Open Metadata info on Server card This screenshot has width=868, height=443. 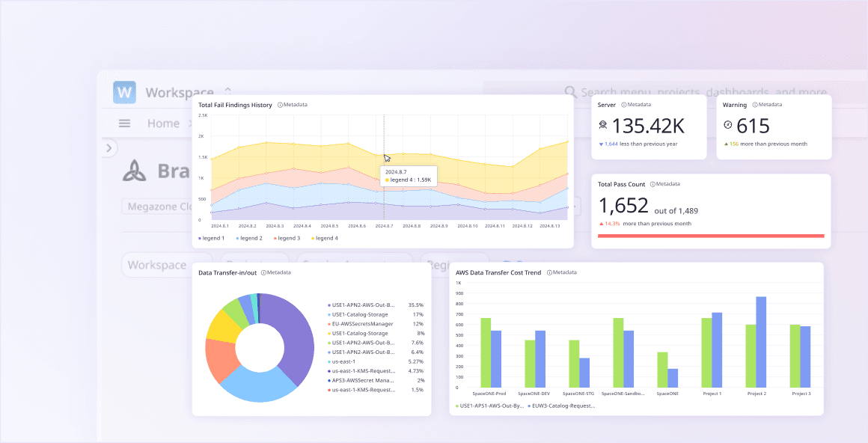(x=636, y=105)
